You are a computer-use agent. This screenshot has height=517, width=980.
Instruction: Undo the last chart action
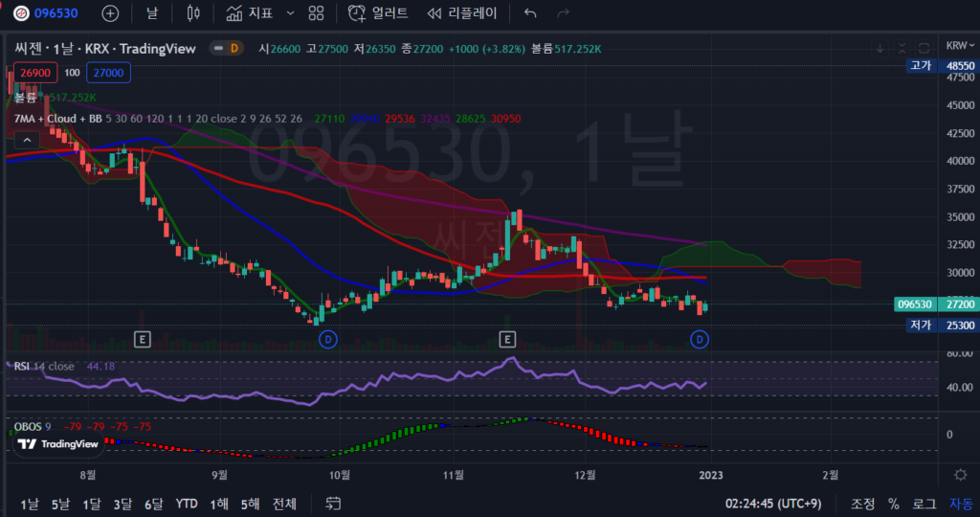(x=530, y=13)
